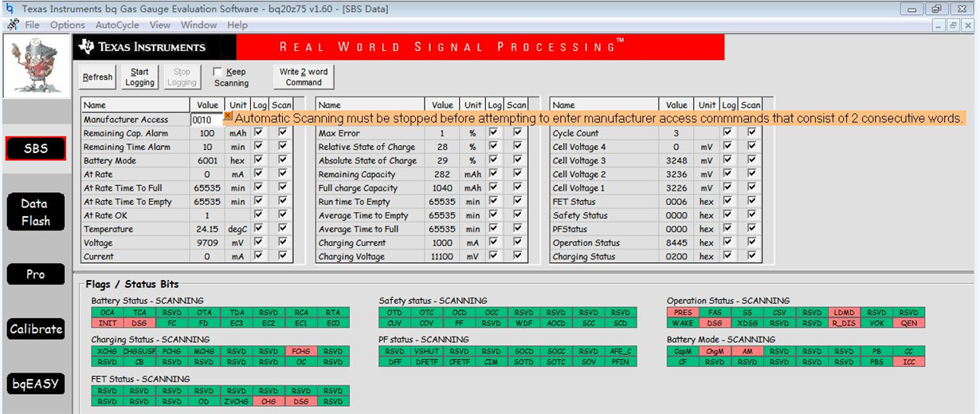Click the Texas Instruments logo banner
980x414 pixels.
coord(155,47)
